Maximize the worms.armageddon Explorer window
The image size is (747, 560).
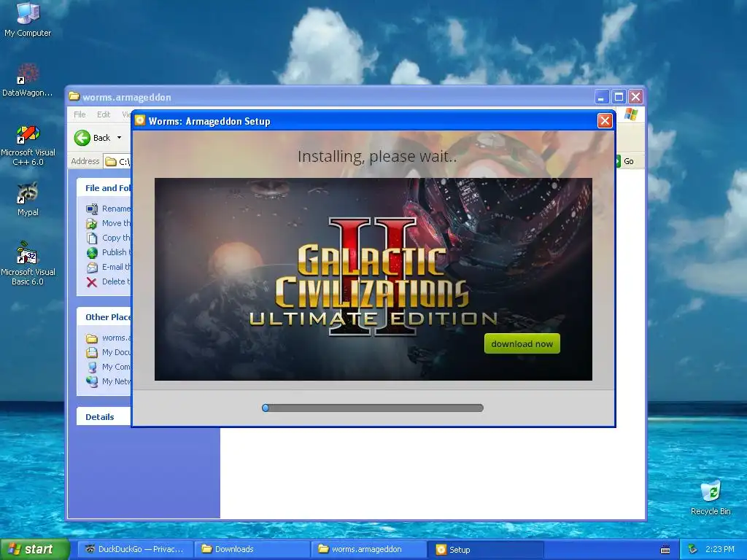pyautogui.click(x=619, y=97)
